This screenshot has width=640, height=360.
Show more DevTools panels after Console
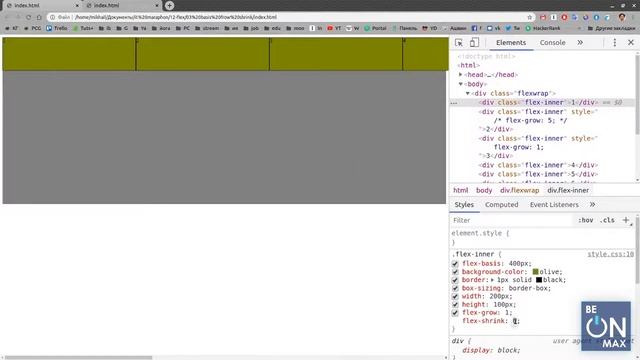pyautogui.click(x=580, y=42)
